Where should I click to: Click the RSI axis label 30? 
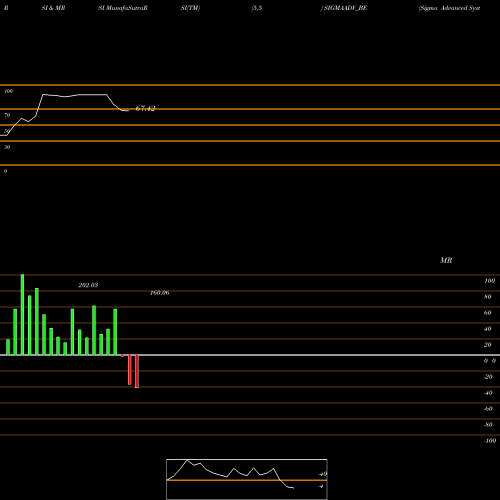pyautogui.click(x=7, y=147)
